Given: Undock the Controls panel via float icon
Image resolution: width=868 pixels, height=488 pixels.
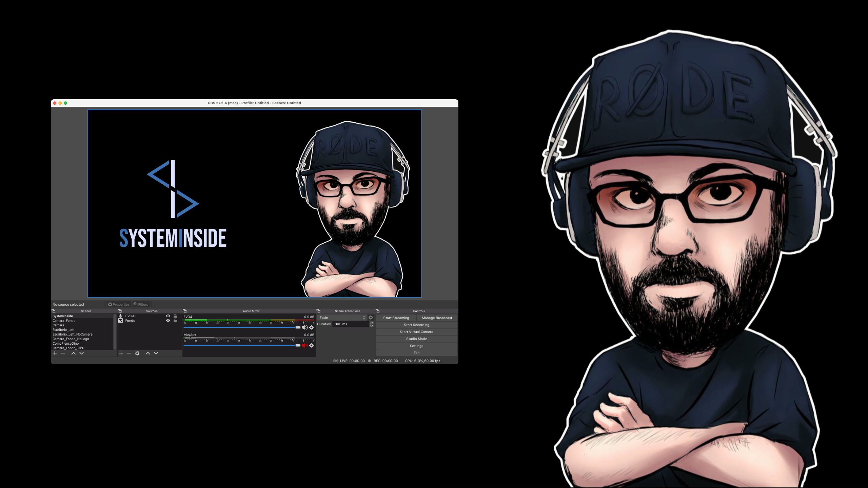Looking at the screenshot, I should 377,311.
